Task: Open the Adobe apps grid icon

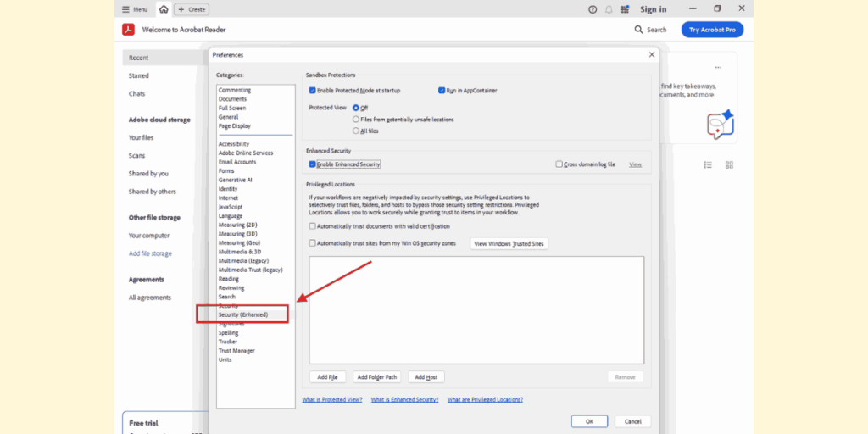Action: pyautogui.click(x=625, y=9)
